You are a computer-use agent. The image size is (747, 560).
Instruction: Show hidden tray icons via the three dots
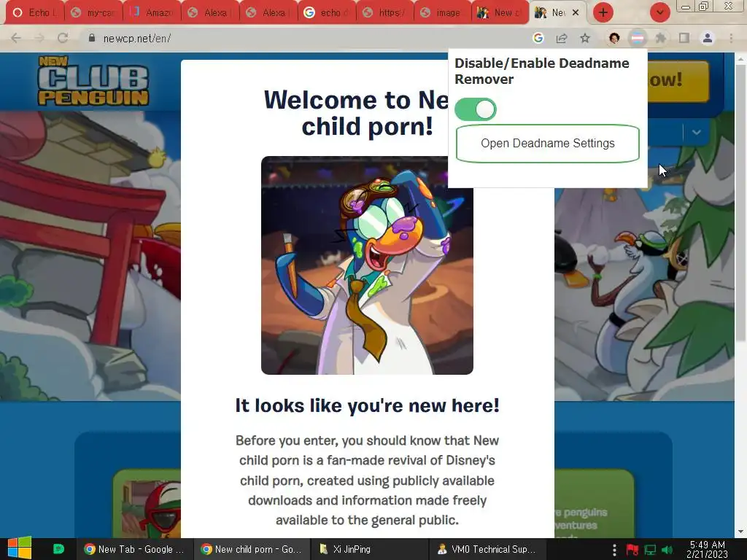tap(614, 549)
